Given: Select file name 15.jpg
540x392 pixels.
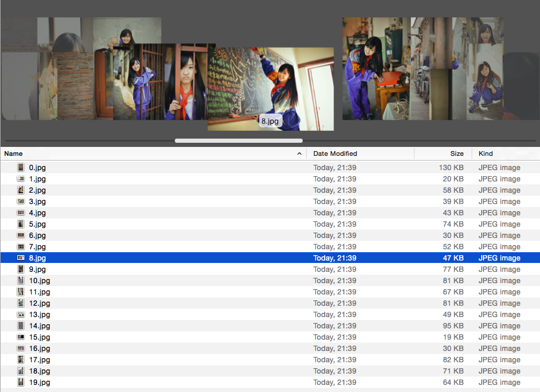Looking at the screenshot, I should click(x=40, y=337).
